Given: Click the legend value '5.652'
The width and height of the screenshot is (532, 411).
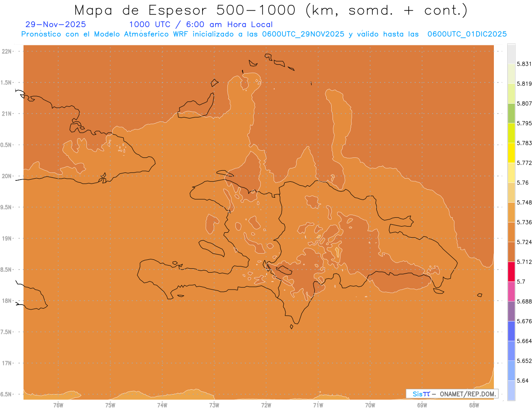Looking at the screenshot, I should (x=524, y=361).
